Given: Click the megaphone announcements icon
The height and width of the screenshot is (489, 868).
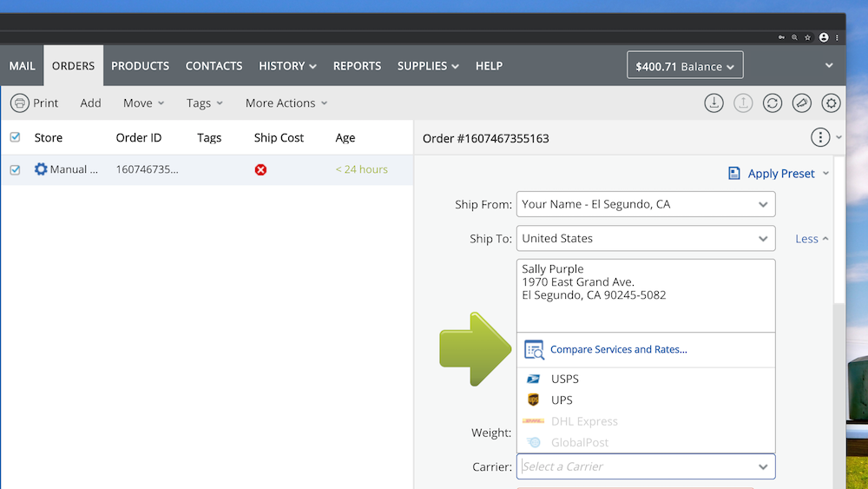Looking at the screenshot, I should 802,102.
